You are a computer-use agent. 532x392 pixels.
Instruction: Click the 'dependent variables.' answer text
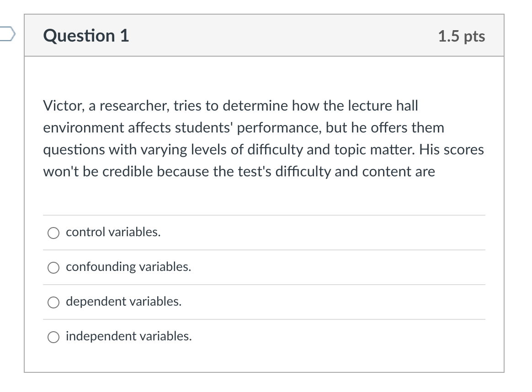124,302
